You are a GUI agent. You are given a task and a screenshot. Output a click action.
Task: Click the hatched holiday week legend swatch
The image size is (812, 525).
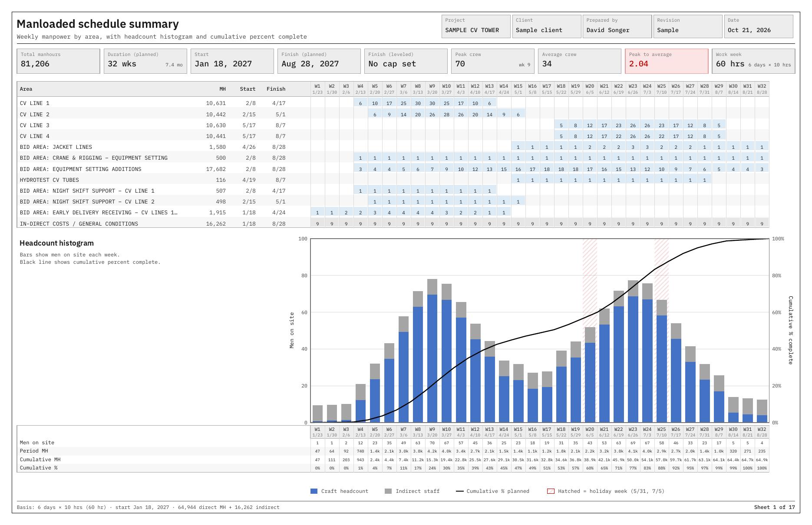pyautogui.click(x=551, y=491)
